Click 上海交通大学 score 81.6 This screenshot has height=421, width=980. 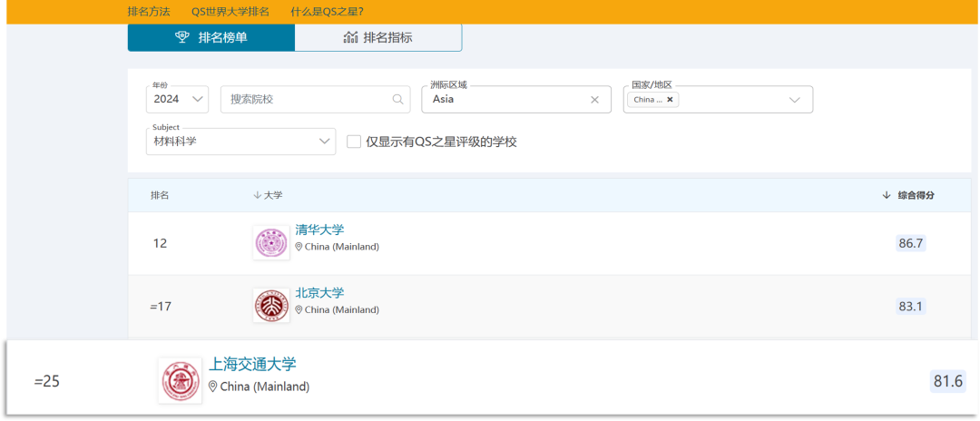948,382
